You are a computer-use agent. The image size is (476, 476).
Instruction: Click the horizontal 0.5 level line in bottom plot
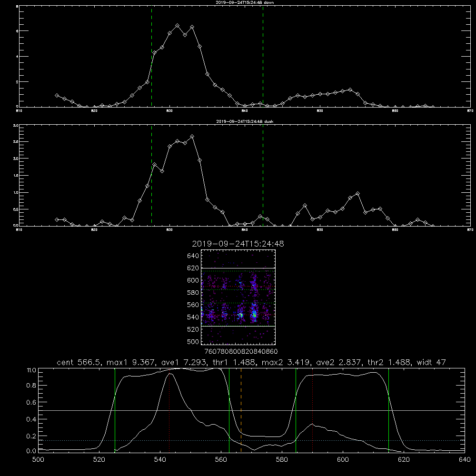click(x=251, y=410)
